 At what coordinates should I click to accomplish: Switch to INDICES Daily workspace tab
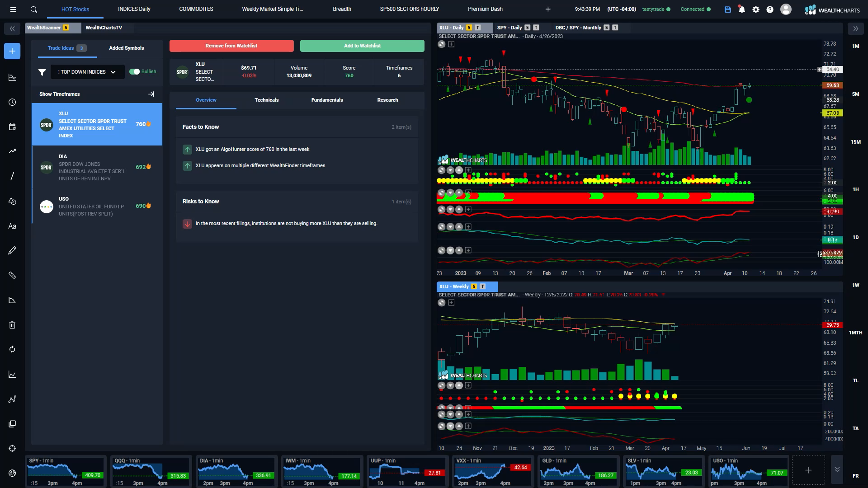(x=134, y=9)
